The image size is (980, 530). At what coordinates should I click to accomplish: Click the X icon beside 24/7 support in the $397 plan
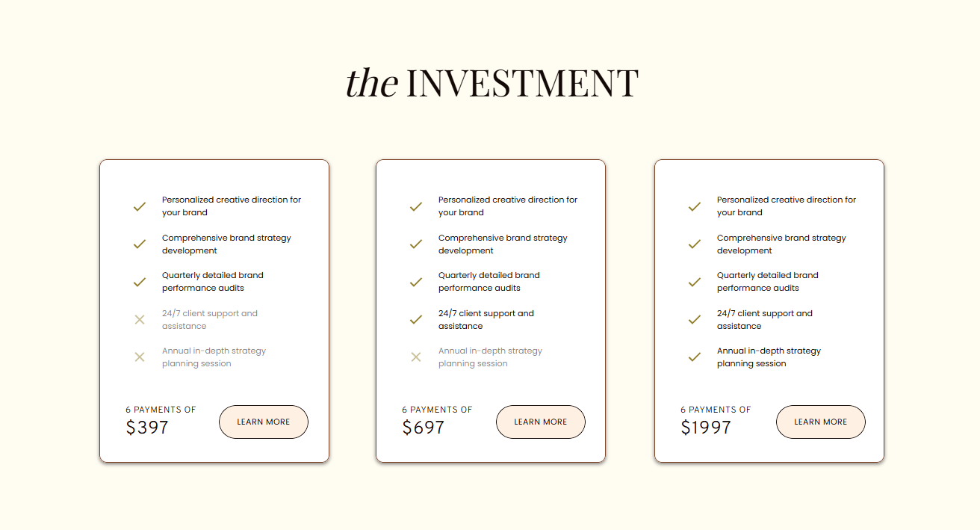click(139, 320)
